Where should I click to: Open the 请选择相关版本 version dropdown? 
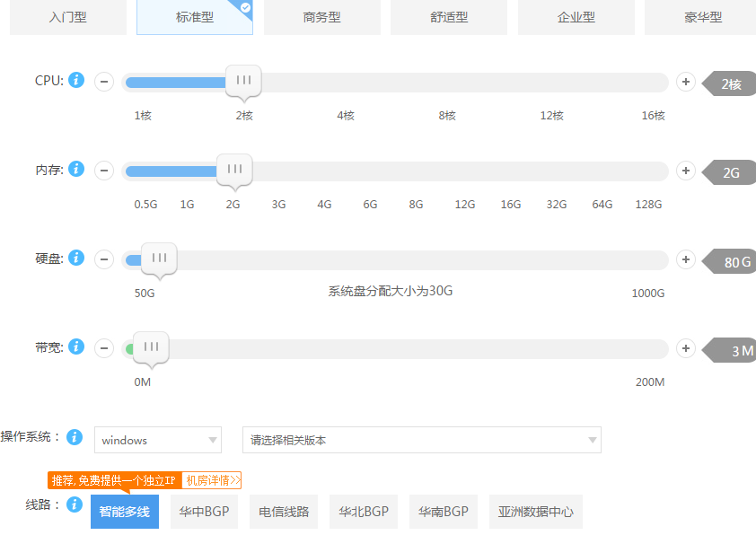(422, 440)
